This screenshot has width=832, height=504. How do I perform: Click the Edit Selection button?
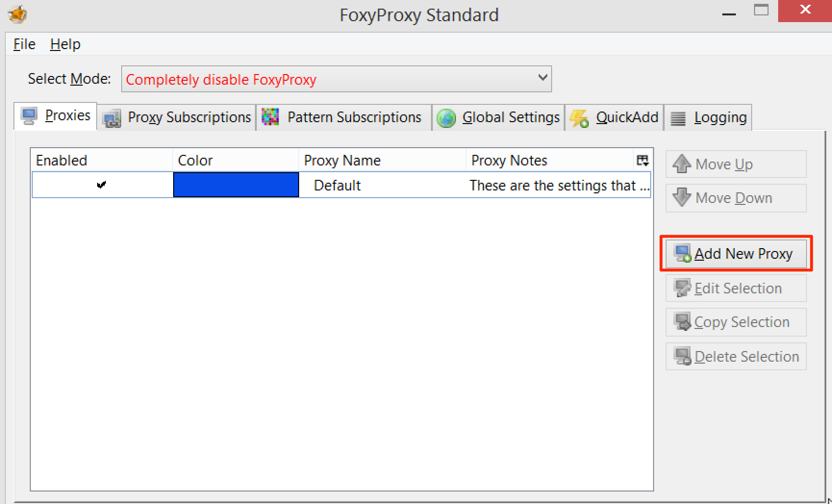[736, 288]
